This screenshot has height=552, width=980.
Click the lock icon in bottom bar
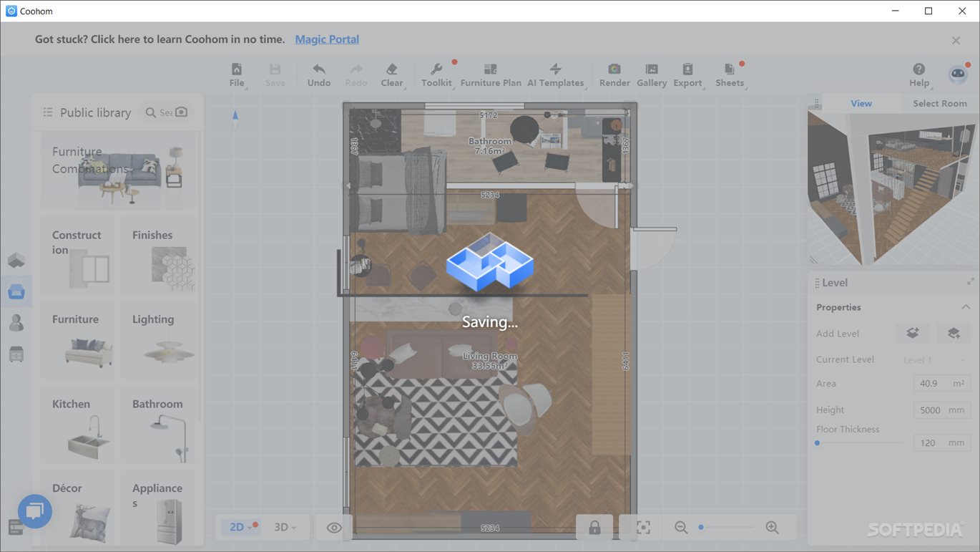coord(594,528)
